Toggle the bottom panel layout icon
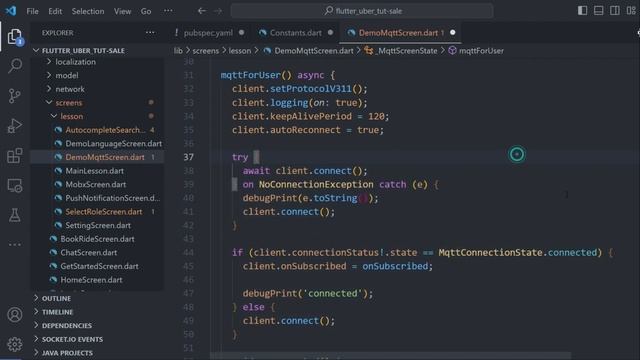The width and height of the screenshot is (640, 360). tap(599, 11)
